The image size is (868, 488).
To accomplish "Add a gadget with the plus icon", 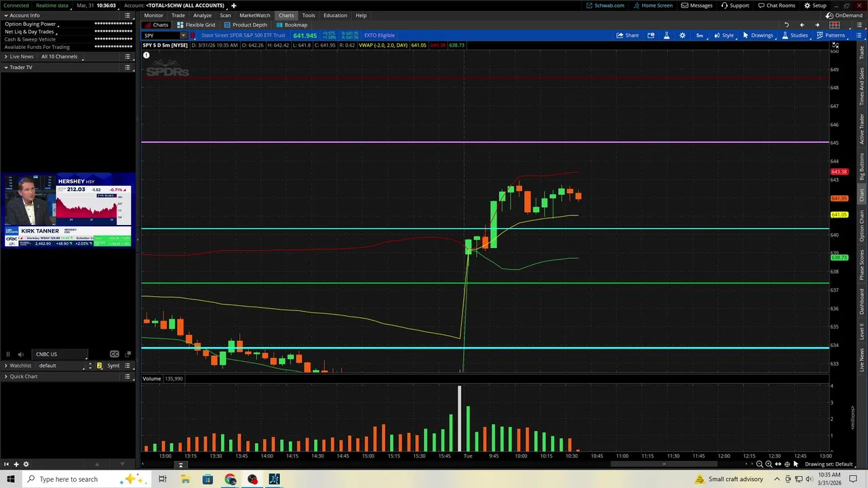I will point(16,464).
